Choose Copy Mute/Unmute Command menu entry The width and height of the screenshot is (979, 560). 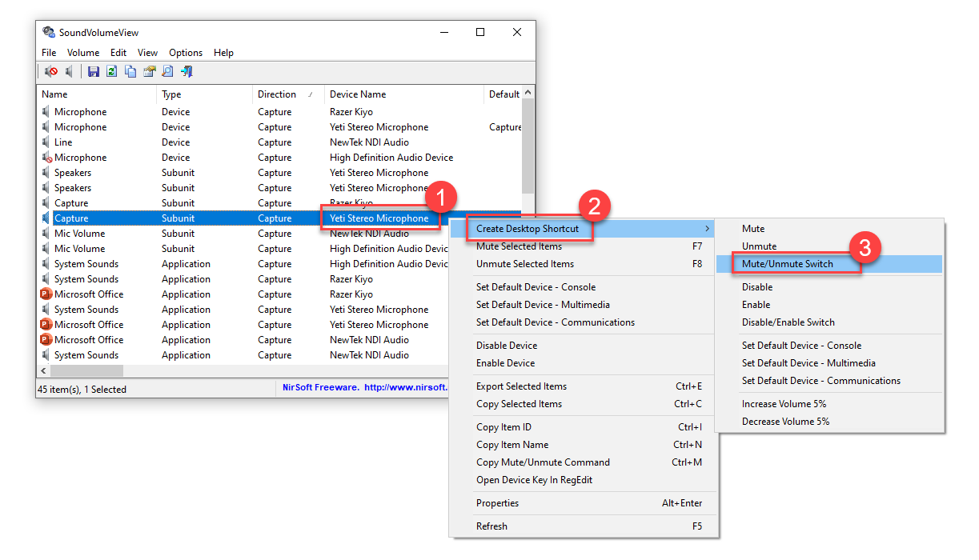point(543,462)
